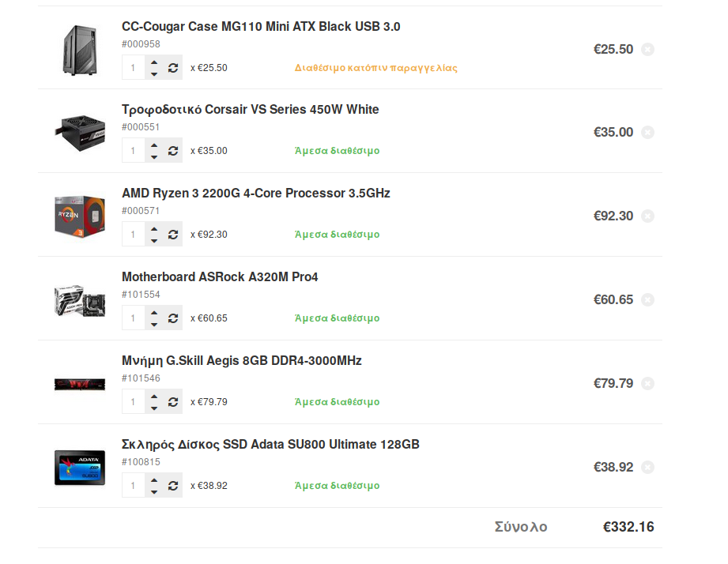Decrease quantity of Corsair VS 450W
The width and height of the screenshot is (728, 564).
pyautogui.click(x=154, y=157)
